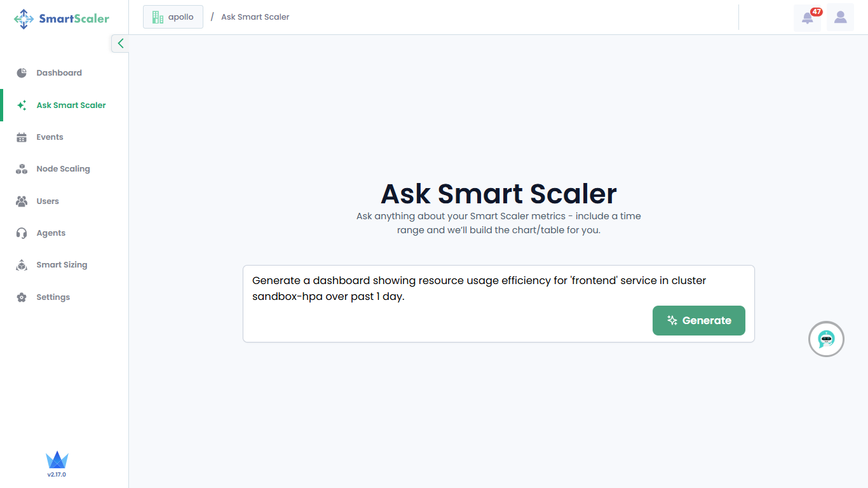Click the Ask Smart Scaler sparkle icon

coord(22,105)
